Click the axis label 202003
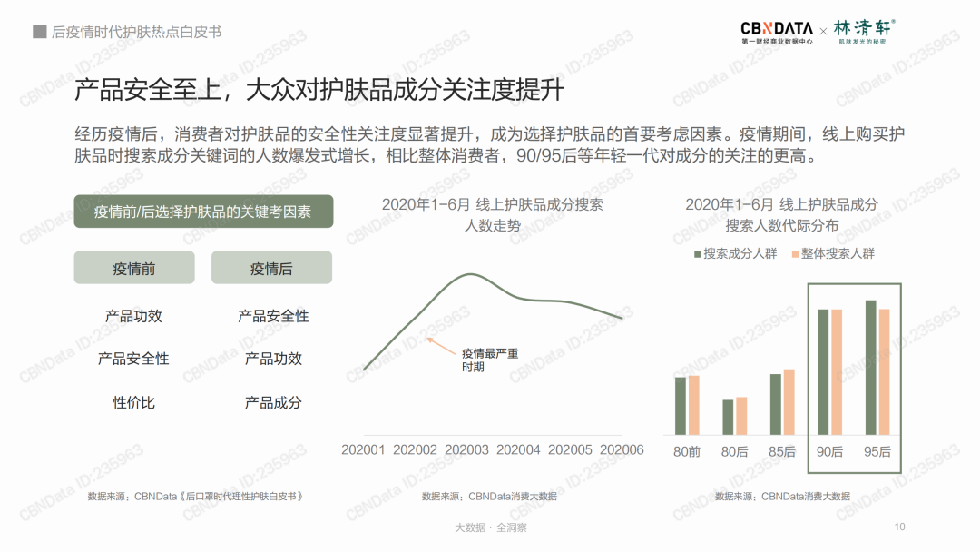This screenshot has width=980, height=552. coord(467,450)
